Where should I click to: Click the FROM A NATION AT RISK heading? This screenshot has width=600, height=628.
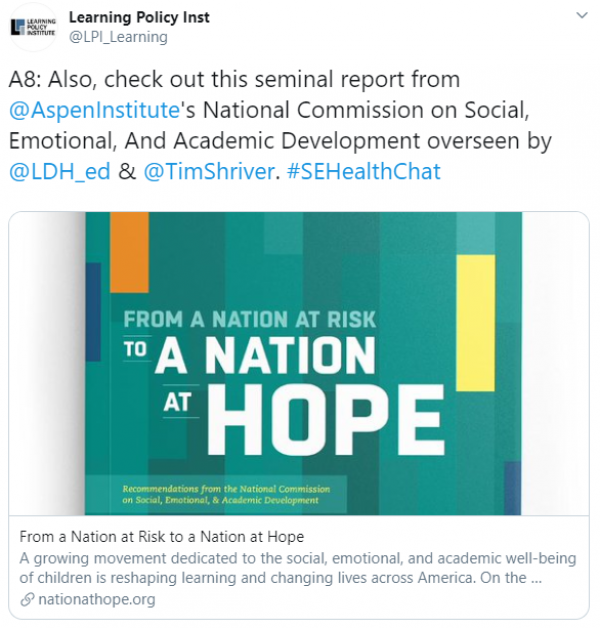(249, 319)
